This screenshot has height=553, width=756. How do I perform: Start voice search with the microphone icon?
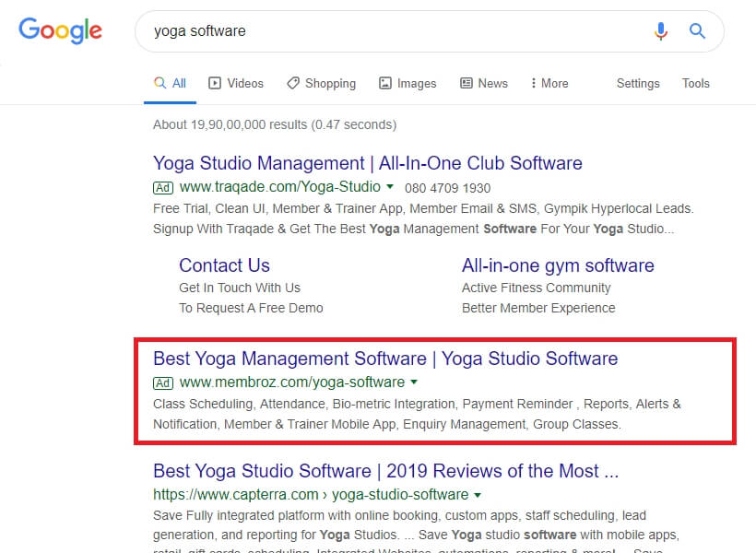(660, 31)
